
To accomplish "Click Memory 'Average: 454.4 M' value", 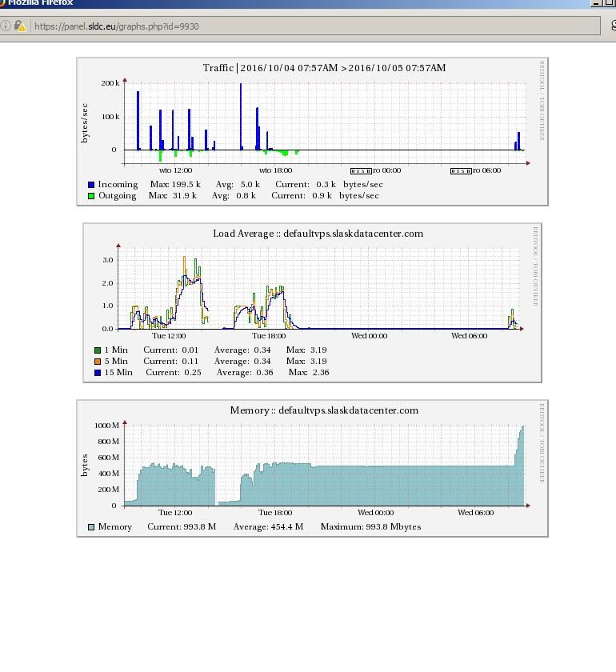I will click(268, 526).
